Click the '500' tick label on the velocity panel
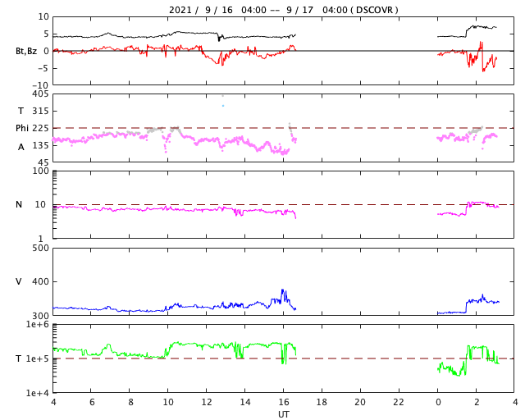This screenshot has width=525, height=420. click(x=40, y=249)
